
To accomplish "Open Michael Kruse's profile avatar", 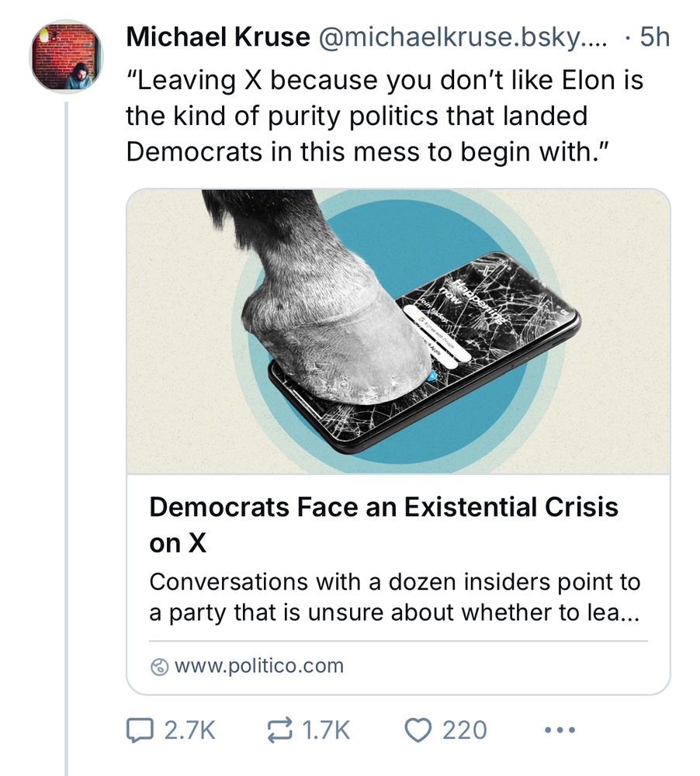I will tap(65, 56).
